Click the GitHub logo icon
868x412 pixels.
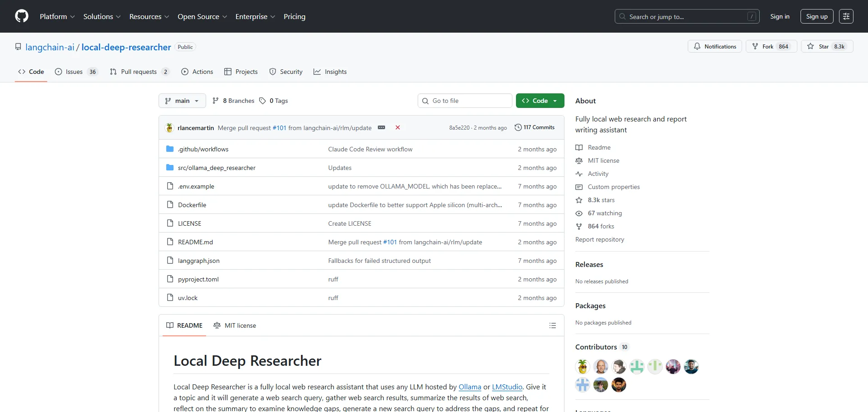tap(22, 16)
